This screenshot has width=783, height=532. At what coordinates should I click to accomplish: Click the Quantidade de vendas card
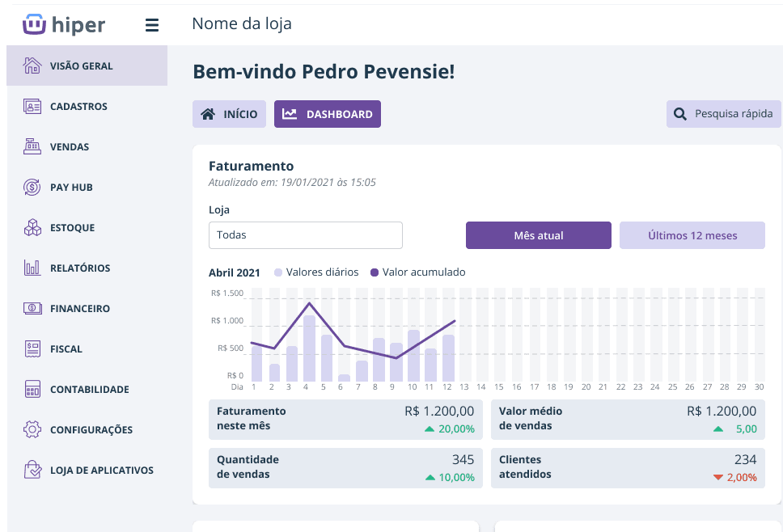pyautogui.click(x=345, y=467)
